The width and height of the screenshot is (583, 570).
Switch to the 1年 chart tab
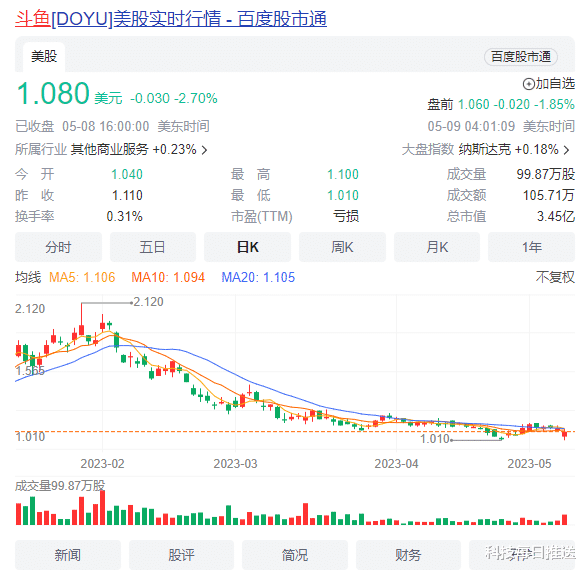click(x=531, y=247)
